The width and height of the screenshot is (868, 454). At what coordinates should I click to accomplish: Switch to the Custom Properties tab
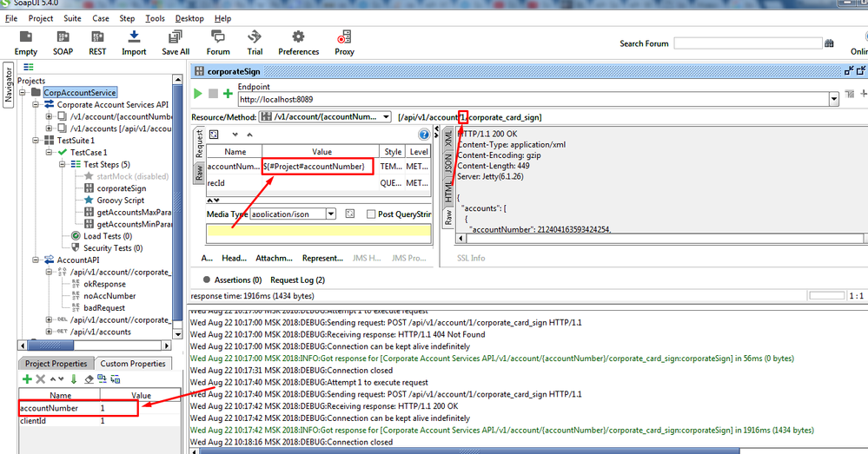click(132, 364)
